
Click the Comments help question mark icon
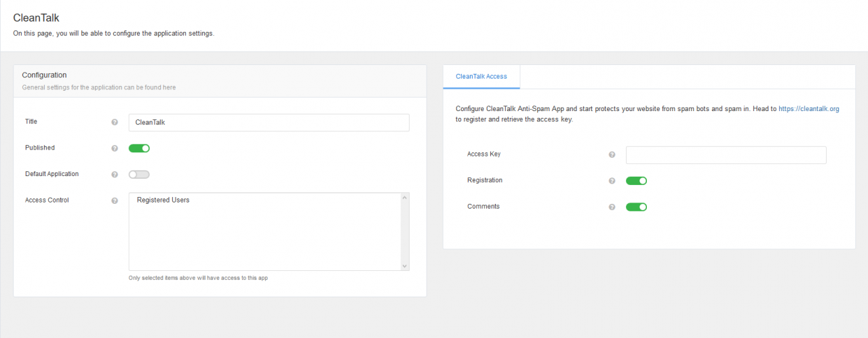pyautogui.click(x=612, y=207)
